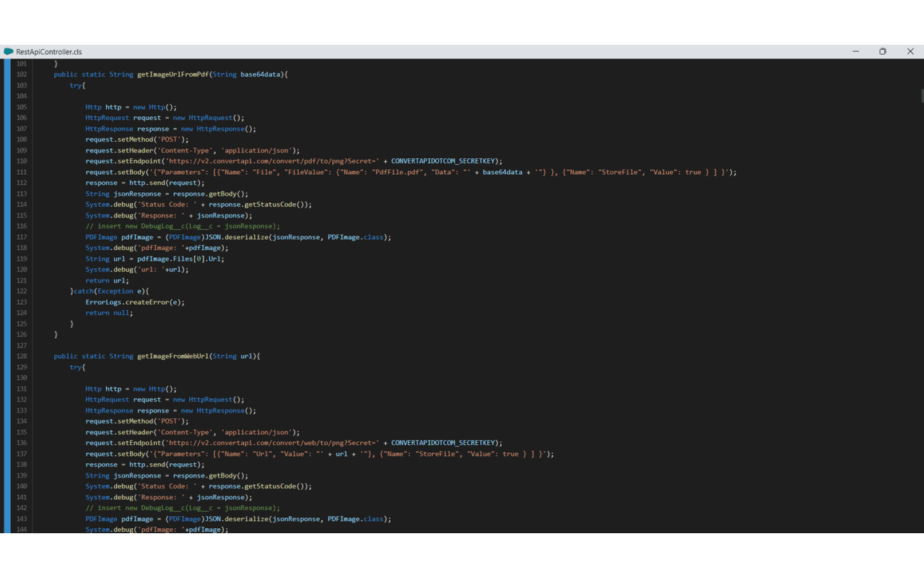Click the convertapi pdf/to/png endpoint URL string
924x578 pixels.
[x=273, y=161]
